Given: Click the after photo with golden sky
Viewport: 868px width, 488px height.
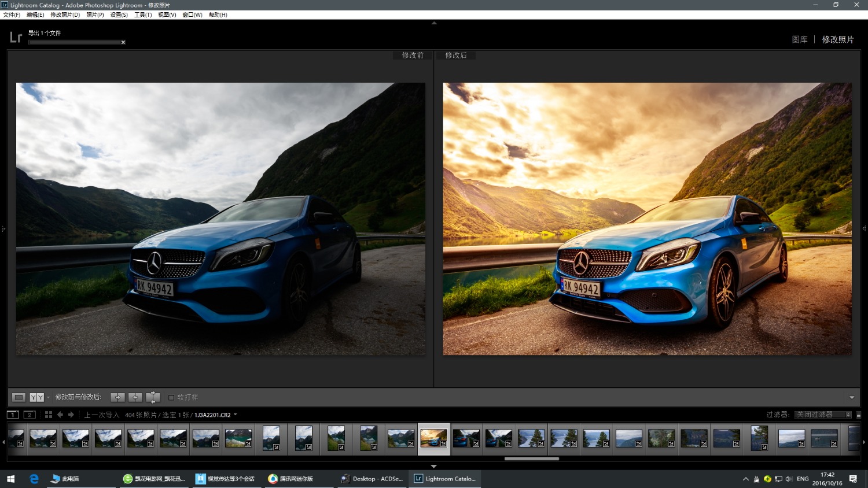Looking at the screenshot, I should pos(647,219).
